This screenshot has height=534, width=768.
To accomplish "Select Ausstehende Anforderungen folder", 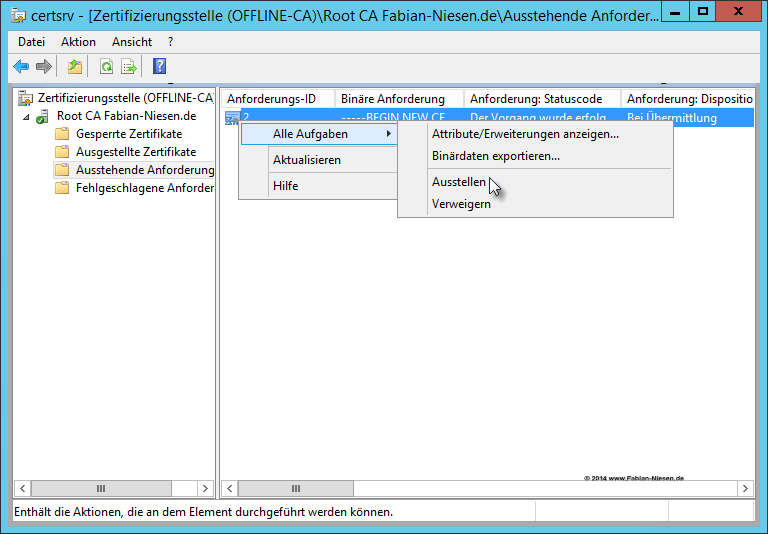I will tap(144, 170).
